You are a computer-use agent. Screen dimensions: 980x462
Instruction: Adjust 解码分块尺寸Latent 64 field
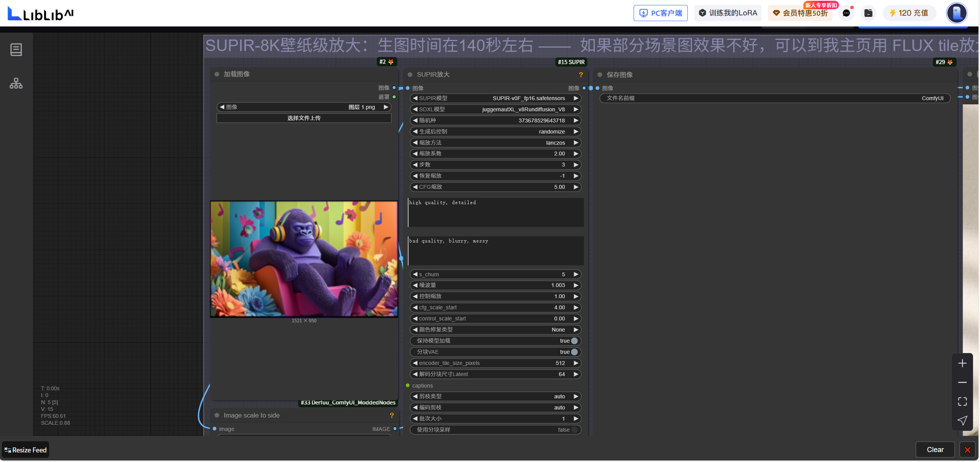click(x=495, y=374)
